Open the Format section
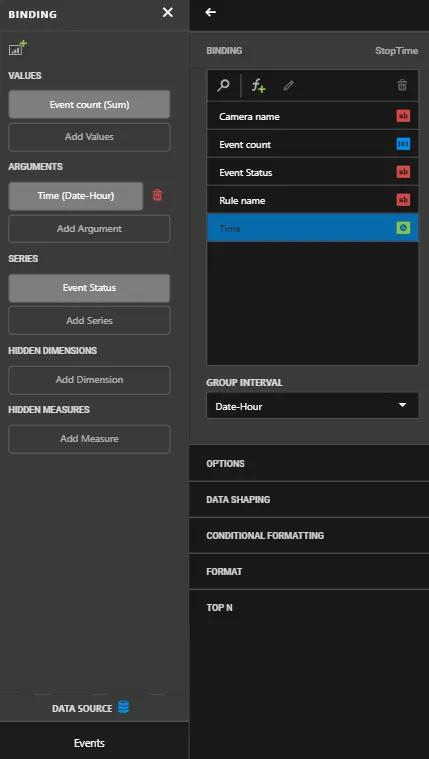Screen dimensions: 429x759 (309, 572)
